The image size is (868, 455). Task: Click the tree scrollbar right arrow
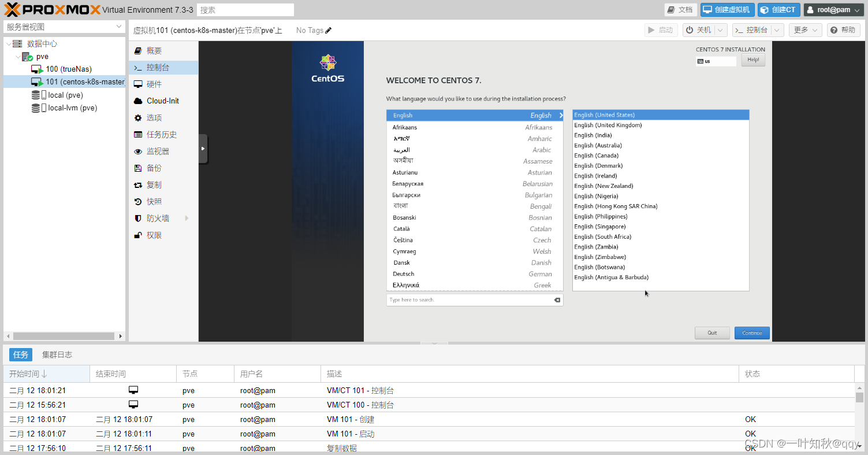[x=121, y=336]
